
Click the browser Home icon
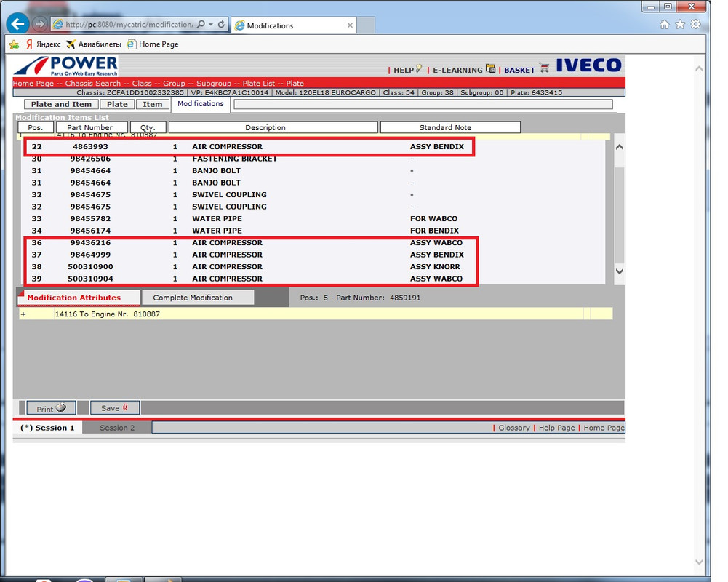pos(665,25)
